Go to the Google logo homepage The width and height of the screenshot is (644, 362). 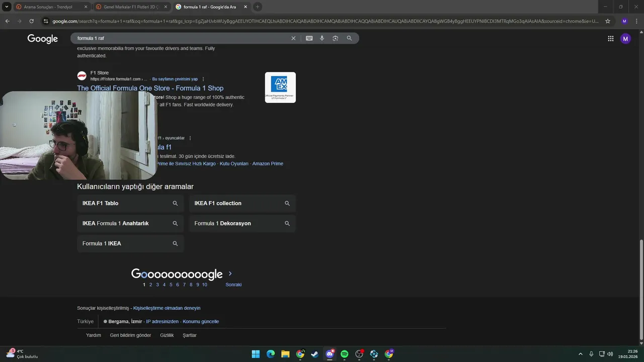pyautogui.click(x=43, y=39)
